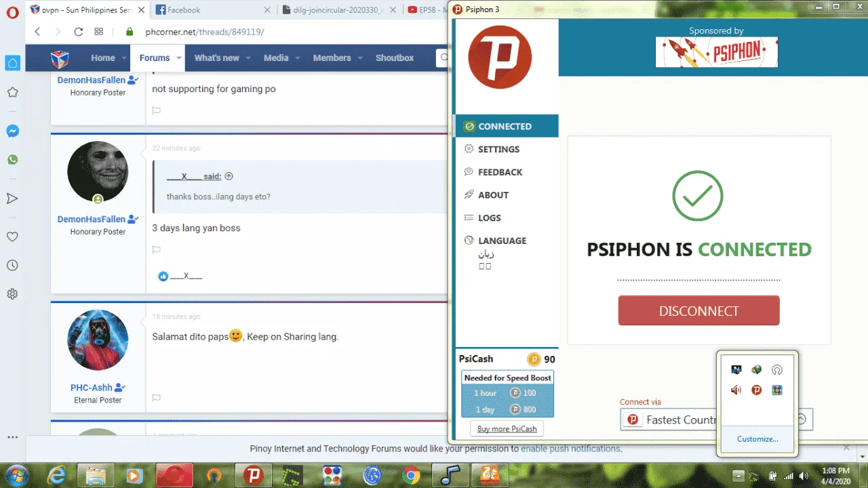
Task: Open Messenger in the Opera sidebar
Action: [12, 131]
